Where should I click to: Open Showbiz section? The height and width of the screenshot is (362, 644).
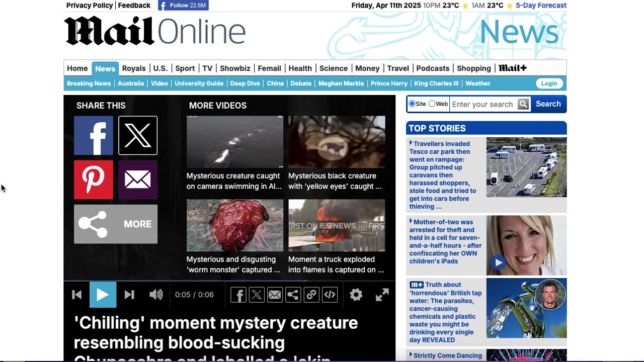click(235, 68)
